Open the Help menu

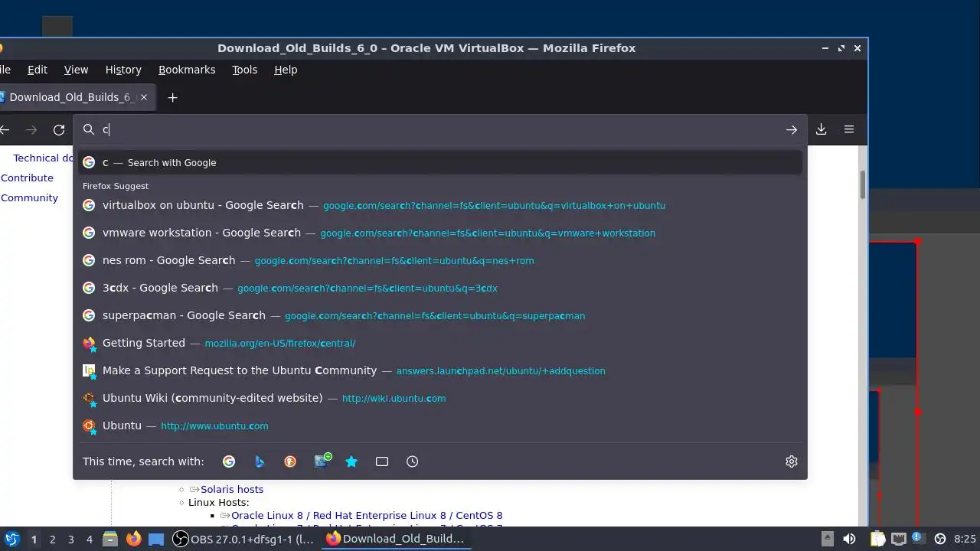[x=286, y=70]
